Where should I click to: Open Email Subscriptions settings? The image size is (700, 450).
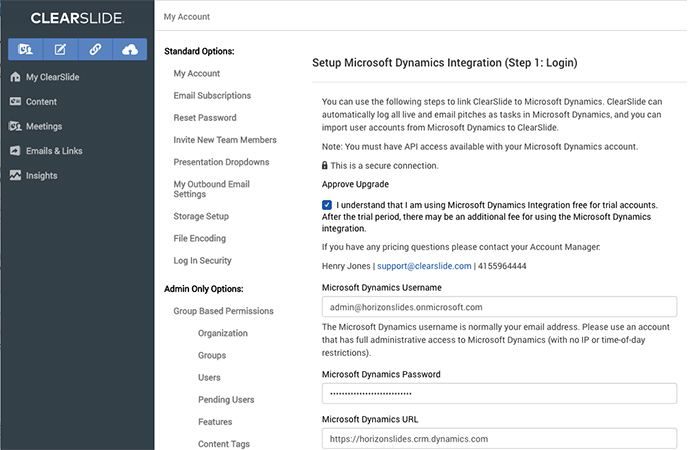click(212, 96)
